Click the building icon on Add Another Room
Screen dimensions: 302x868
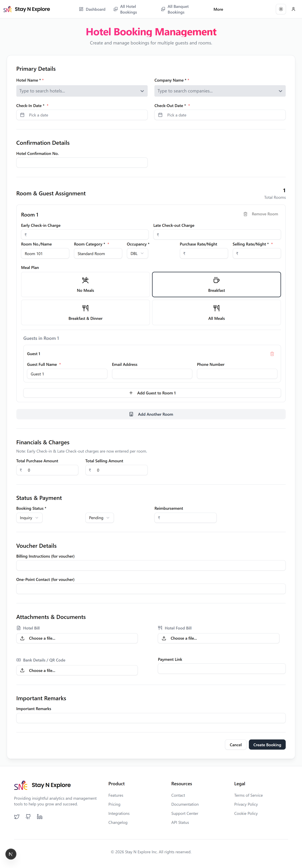[x=131, y=414]
